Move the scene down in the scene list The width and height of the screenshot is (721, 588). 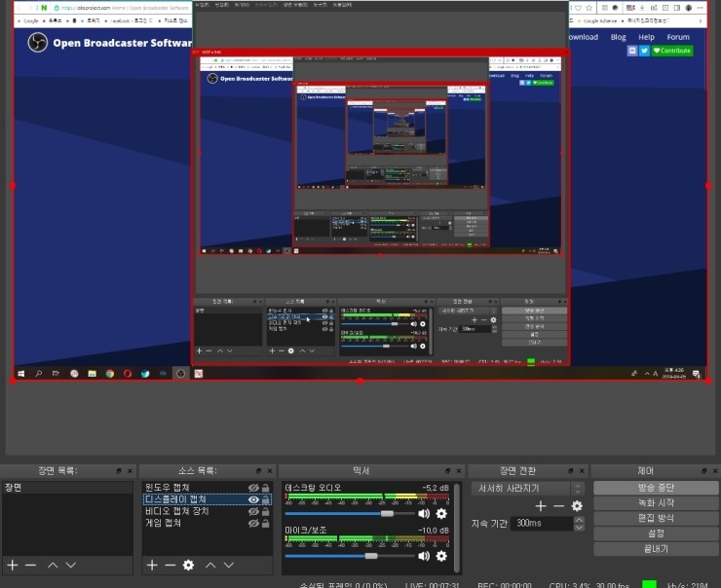pyautogui.click(x=71, y=565)
